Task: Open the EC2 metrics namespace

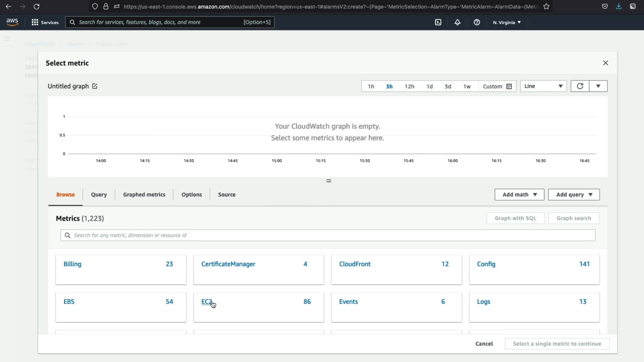Action: (206, 301)
